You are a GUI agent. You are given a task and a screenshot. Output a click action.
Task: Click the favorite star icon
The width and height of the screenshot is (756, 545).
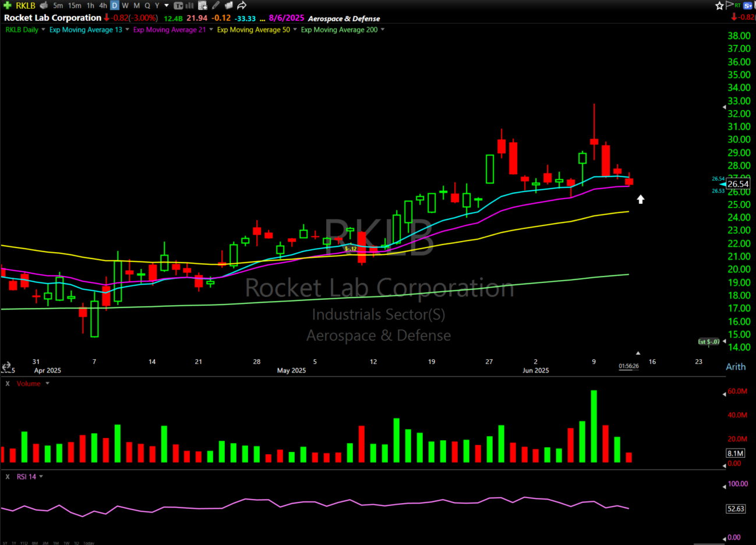(x=719, y=6)
